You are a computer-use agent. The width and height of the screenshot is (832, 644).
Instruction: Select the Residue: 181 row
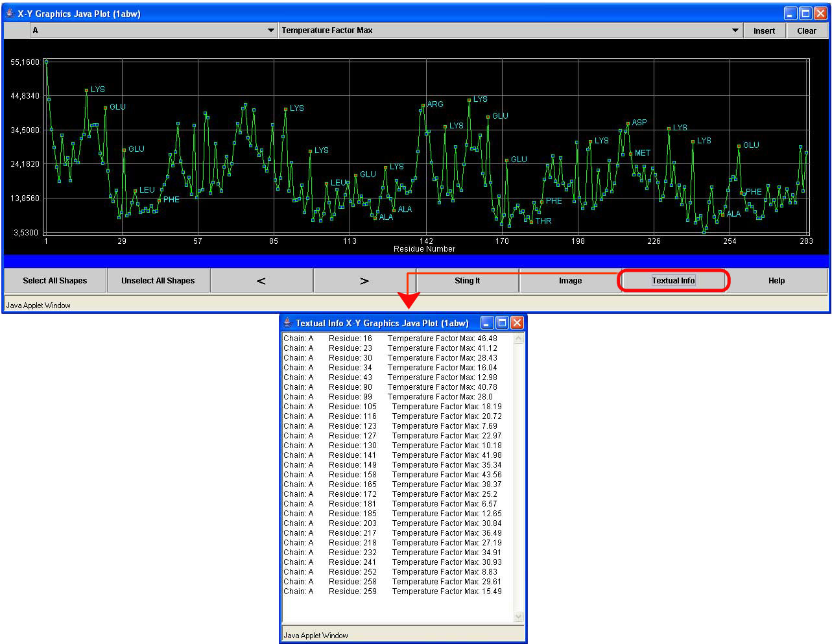[390, 504]
